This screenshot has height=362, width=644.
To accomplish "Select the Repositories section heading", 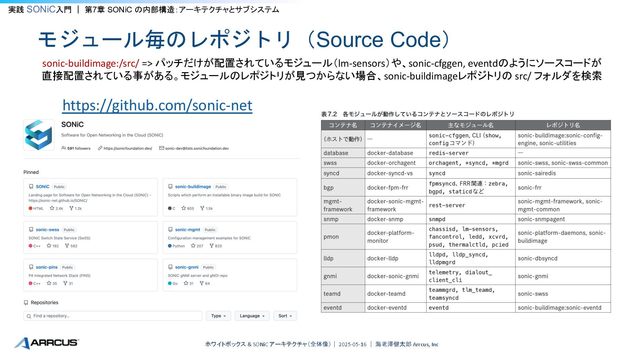I will (44, 302).
